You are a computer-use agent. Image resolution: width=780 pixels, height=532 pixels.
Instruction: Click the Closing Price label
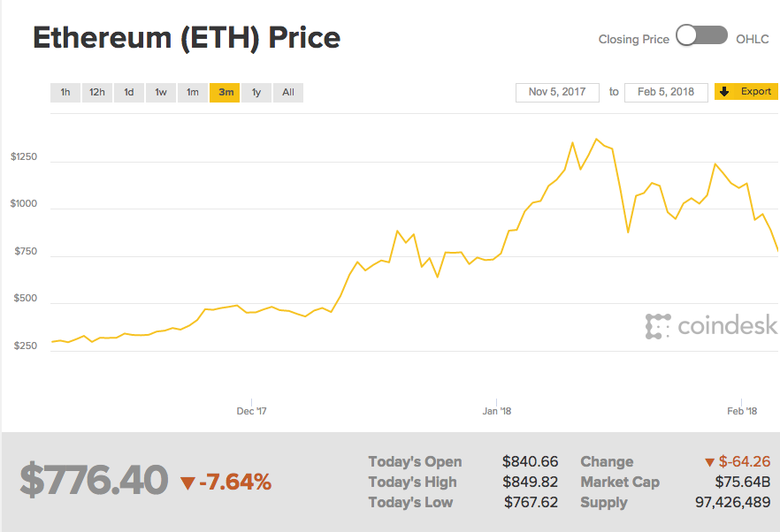[x=633, y=39]
